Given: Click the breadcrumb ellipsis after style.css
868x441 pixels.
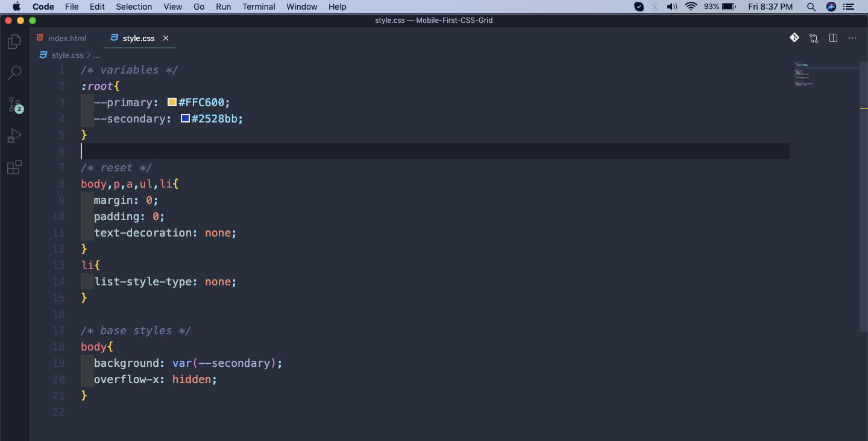Looking at the screenshot, I should (96, 55).
